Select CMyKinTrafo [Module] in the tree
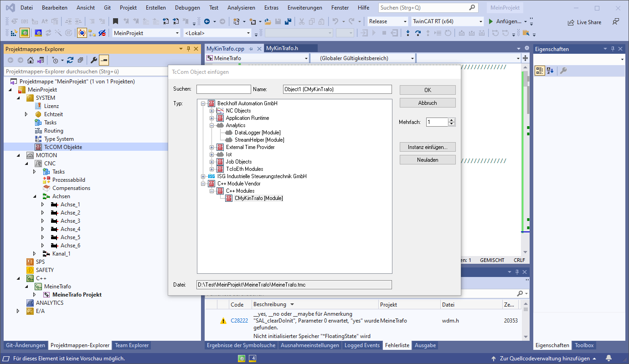This screenshot has width=629, height=364. point(258,198)
